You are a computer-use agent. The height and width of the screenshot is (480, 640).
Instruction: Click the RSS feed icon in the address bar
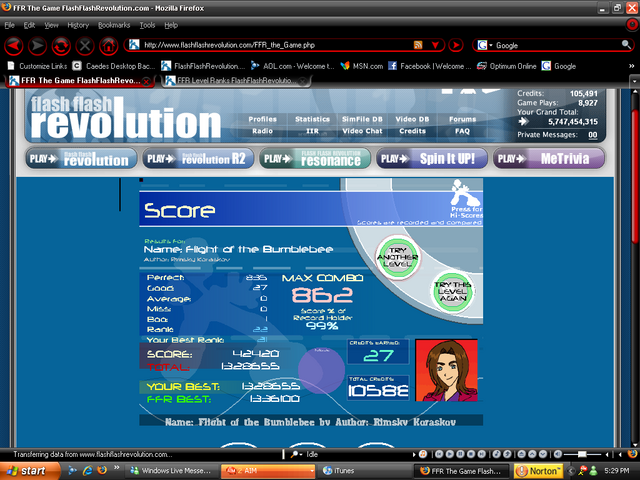(420, 45)
